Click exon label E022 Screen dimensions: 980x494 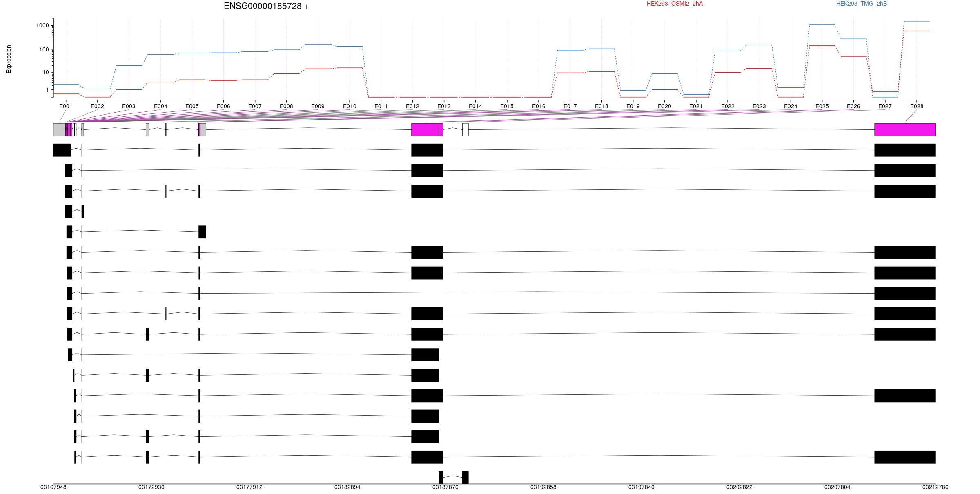pos(728,106)
